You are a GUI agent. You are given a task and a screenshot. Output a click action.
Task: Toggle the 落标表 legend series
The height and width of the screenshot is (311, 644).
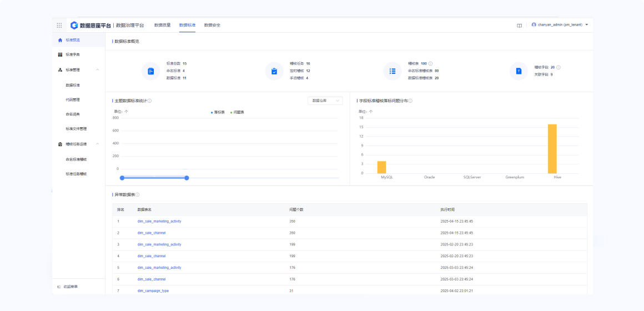pyautogui.click(x=217, y=112)
